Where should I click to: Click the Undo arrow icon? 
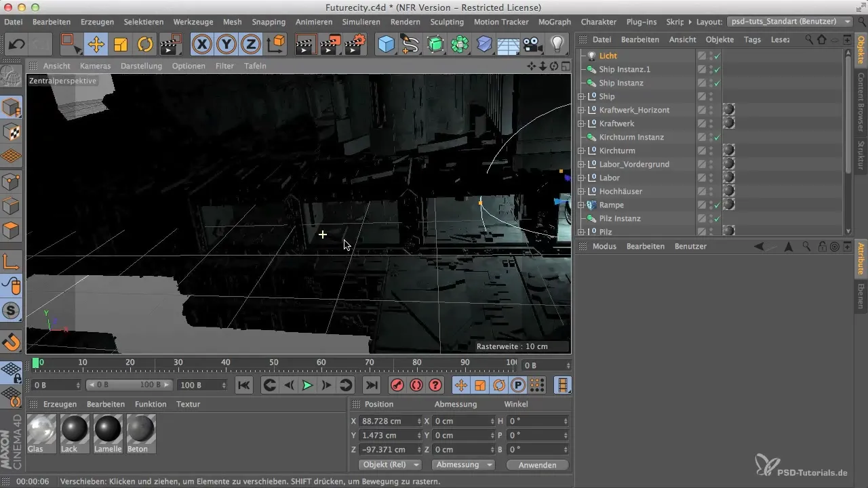click(x=17, y=45)
